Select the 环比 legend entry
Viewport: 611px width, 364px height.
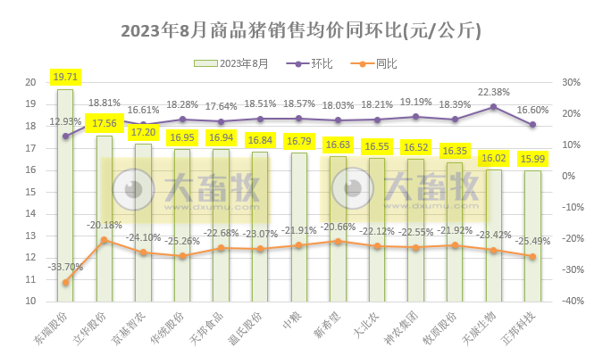(309, 63)
